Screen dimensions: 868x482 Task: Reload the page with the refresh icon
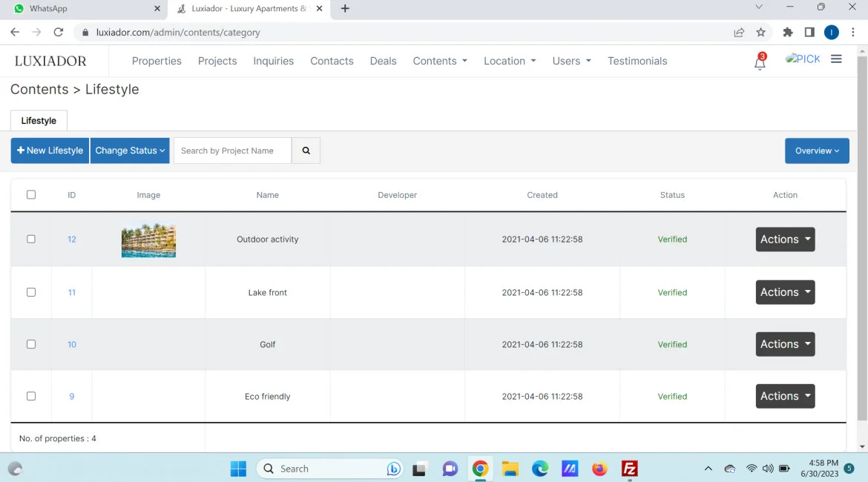coord(59,33)
